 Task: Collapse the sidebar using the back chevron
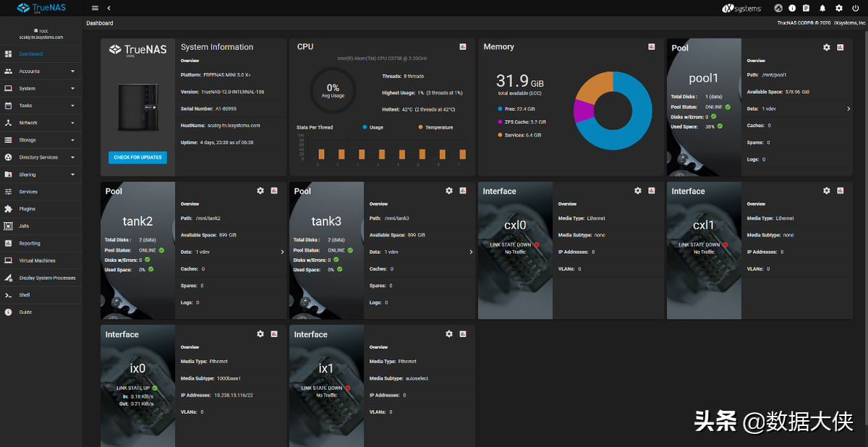[109, 8]
